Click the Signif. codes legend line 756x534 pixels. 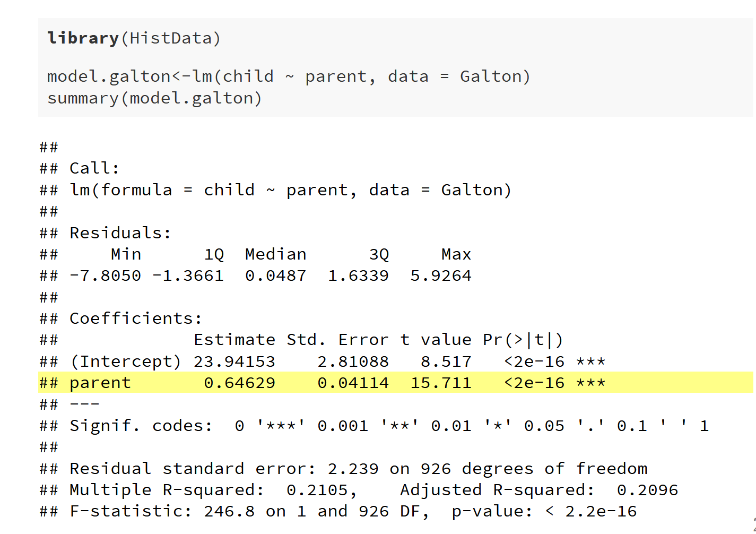(x=389, y=426)
